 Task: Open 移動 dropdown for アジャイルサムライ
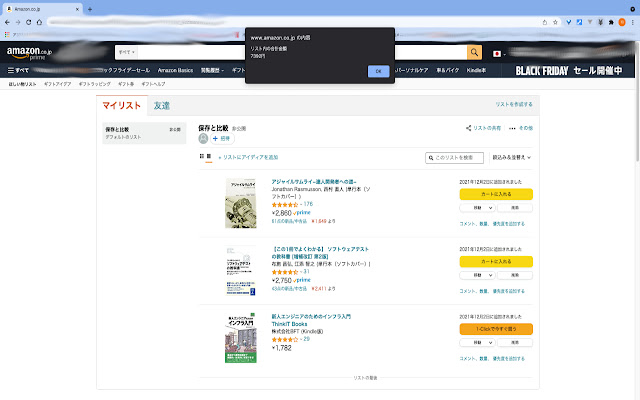(478, 208)
